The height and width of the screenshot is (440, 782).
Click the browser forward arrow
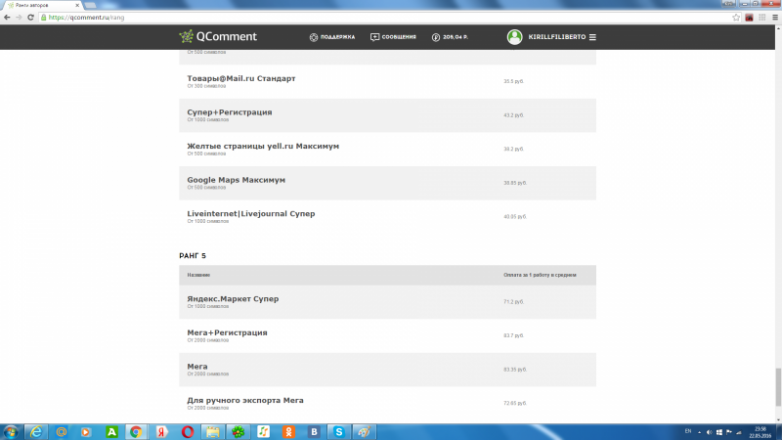19,17
